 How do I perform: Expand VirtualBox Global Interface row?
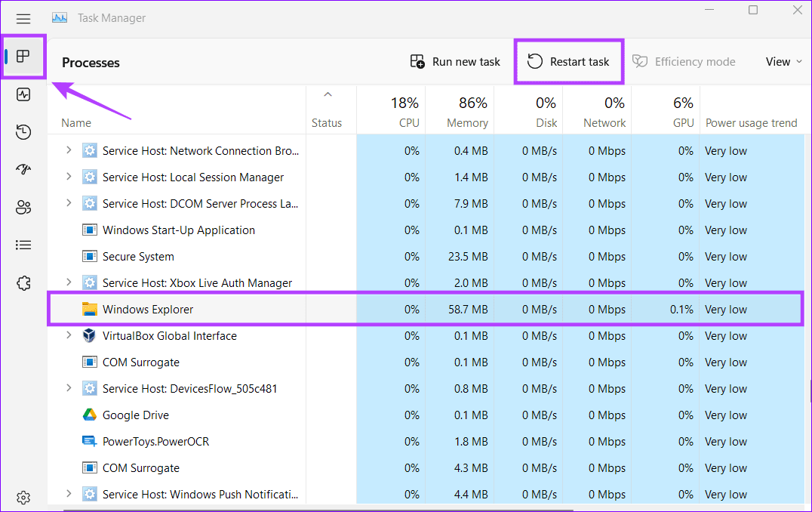(69, 335)
